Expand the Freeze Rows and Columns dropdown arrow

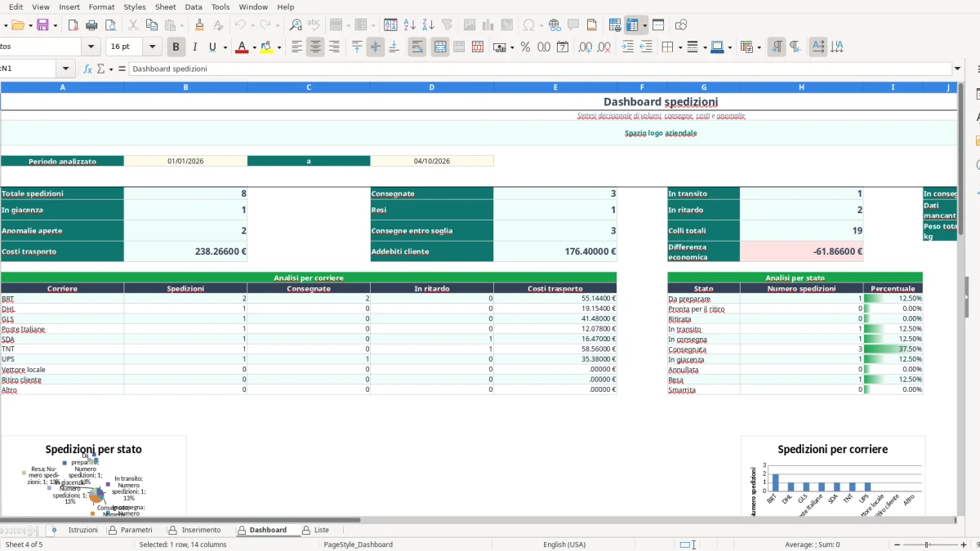644,25
